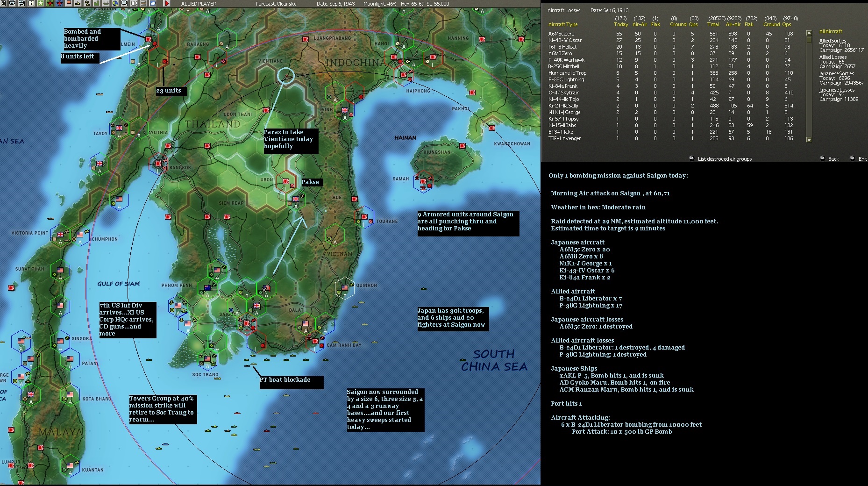Click the UDON THANI map label
The image size is (868, 486).
(x=237, y=114)
